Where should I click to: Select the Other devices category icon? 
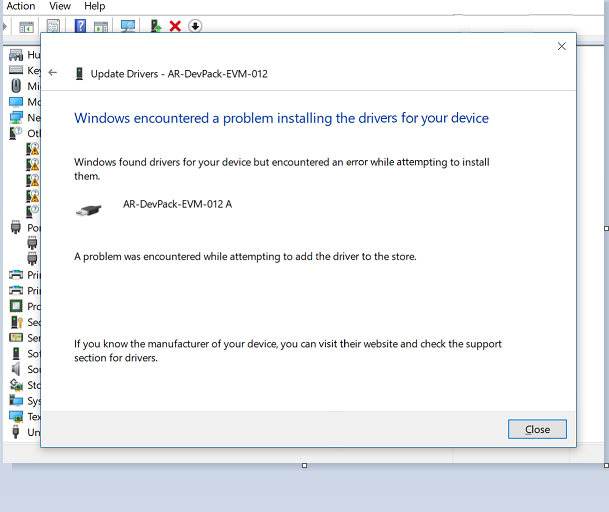(x=15, y=133)
